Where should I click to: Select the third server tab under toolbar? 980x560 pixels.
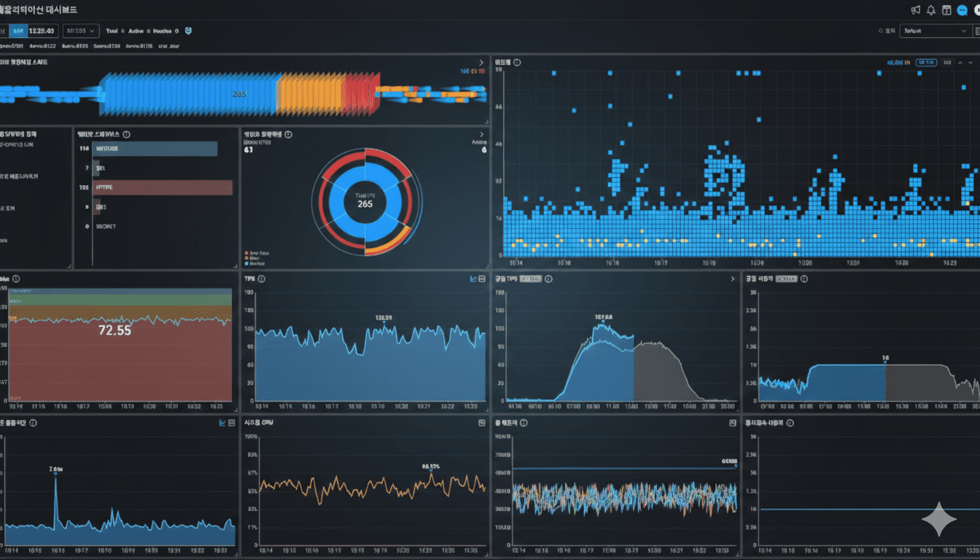(74, 46)
